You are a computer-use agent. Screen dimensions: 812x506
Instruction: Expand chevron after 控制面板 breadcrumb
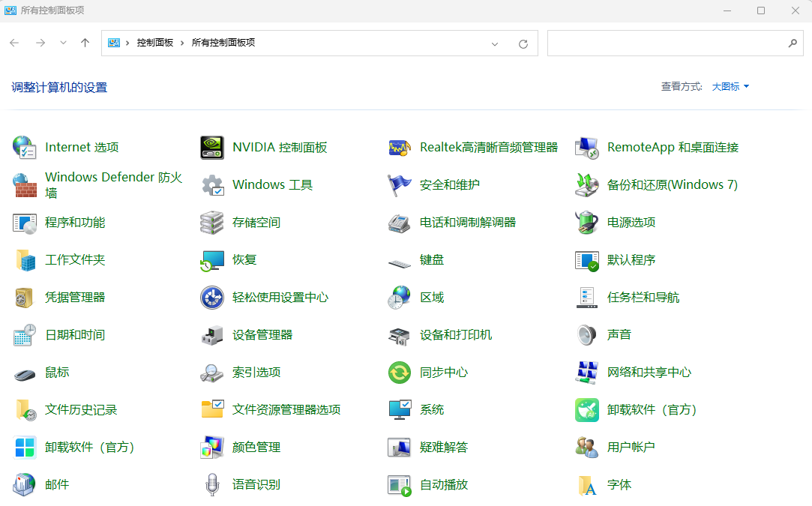pos(181,43)
